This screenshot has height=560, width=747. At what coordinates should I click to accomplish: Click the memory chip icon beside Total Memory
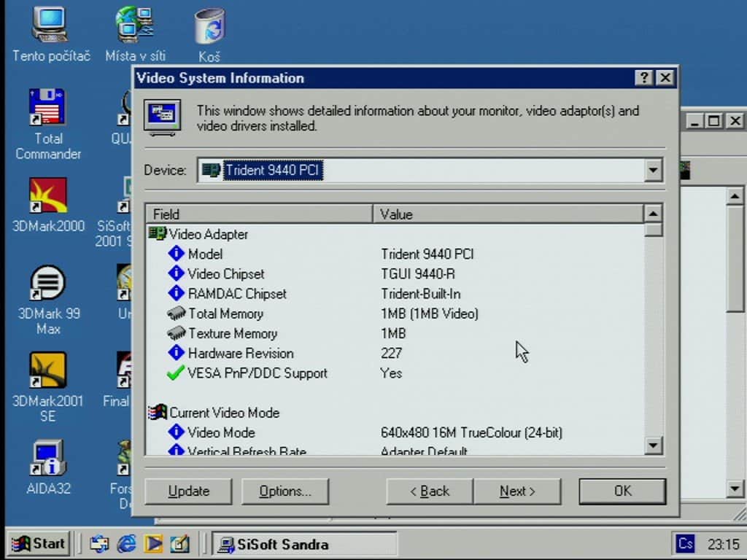tap(176, 313)
